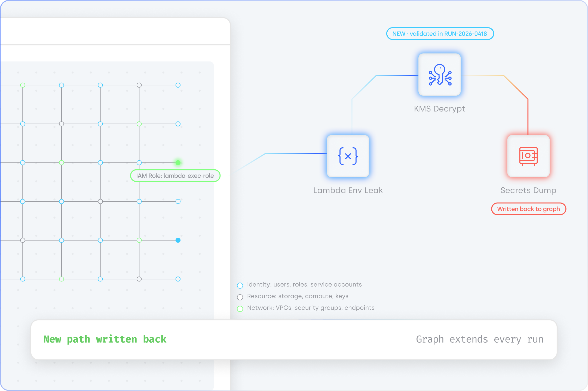Open the Secrets Dump safe icon node

coord(528,156)
